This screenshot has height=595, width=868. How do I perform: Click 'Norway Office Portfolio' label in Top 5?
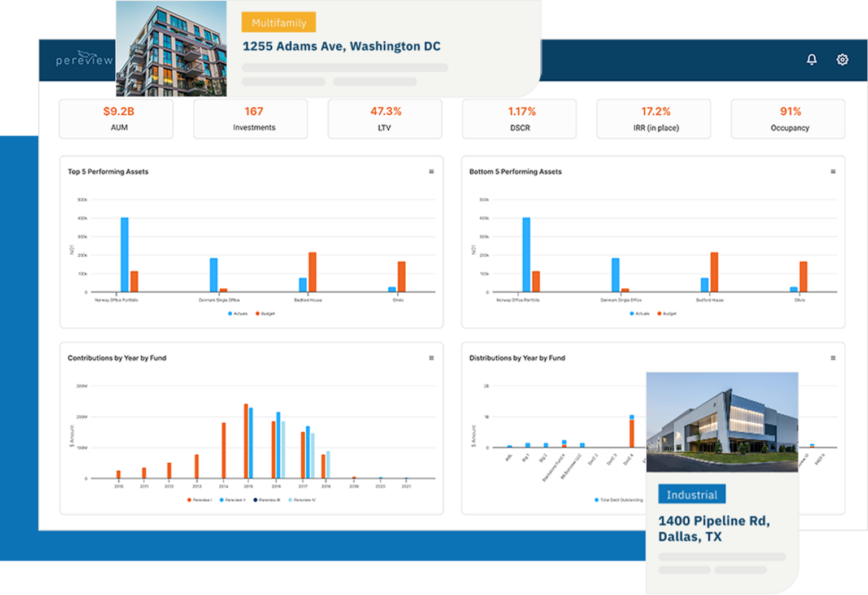[x=116, y=300]
